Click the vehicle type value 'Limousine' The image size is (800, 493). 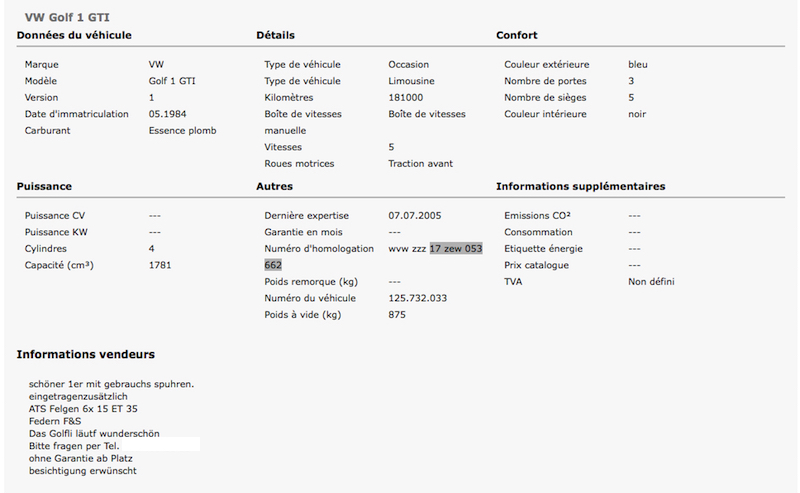click(x=411, y=81)
